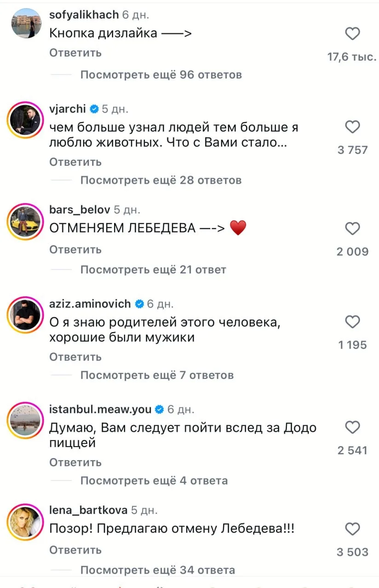Tap lena_bartkova's profile avatar

pos(26,521)
